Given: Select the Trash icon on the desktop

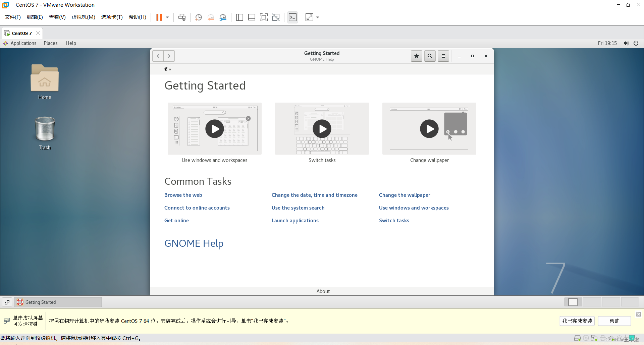Looking at the screenshot, I should 45,133.
